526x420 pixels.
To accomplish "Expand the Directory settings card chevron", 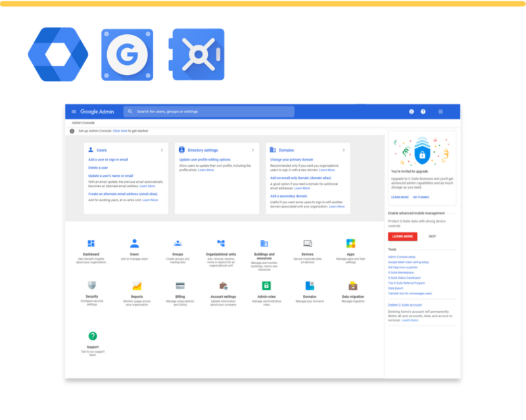I will coord(253,151).
